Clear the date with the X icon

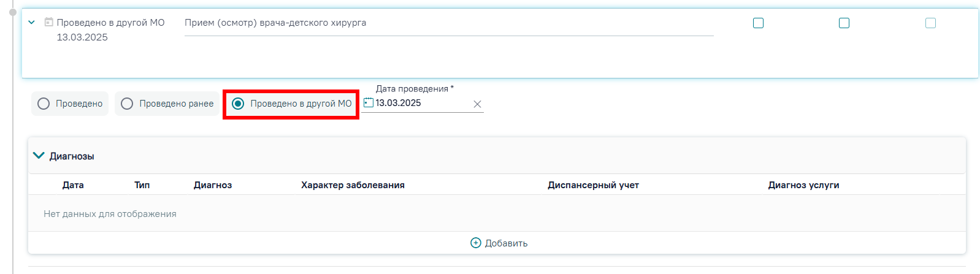point(477,104)
